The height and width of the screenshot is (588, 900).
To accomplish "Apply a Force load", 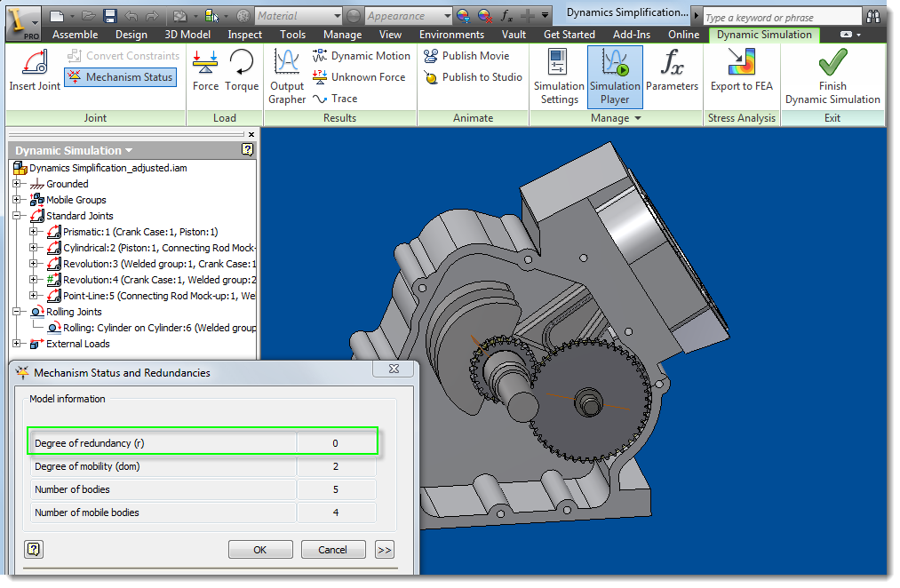I will coord(205,70).
